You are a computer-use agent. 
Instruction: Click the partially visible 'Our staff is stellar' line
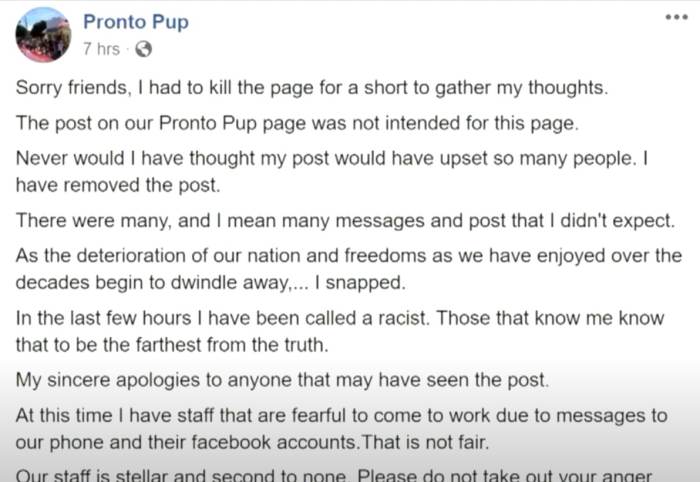(334, 475)
